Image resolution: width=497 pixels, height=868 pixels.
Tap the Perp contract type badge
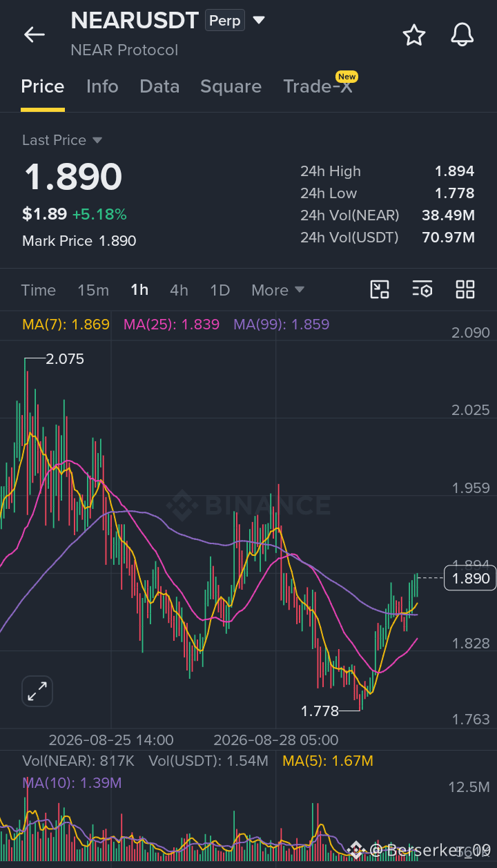point(225,21)
